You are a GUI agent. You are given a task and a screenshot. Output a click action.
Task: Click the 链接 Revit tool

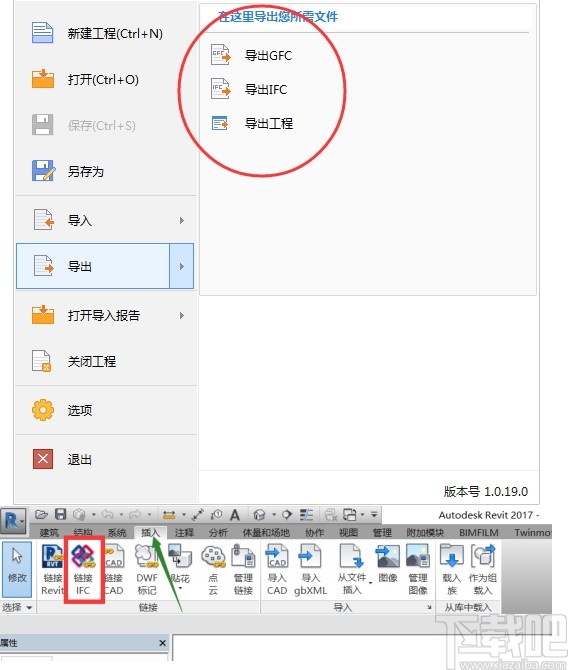pos(52,570)
